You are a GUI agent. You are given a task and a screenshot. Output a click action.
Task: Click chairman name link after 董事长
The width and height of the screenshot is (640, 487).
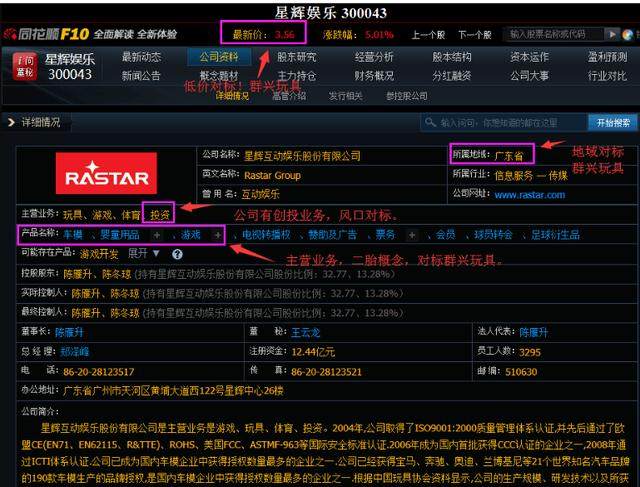(69, 333)
